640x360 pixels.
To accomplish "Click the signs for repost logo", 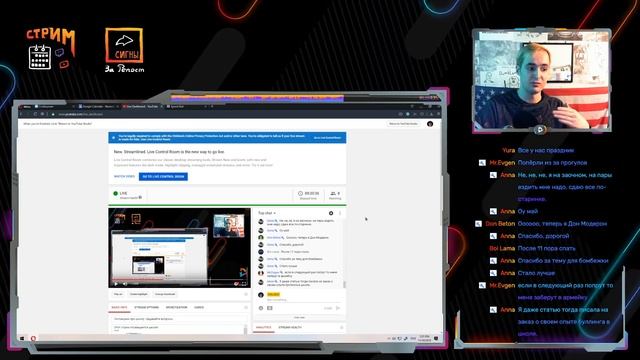I will coord(124,50).
